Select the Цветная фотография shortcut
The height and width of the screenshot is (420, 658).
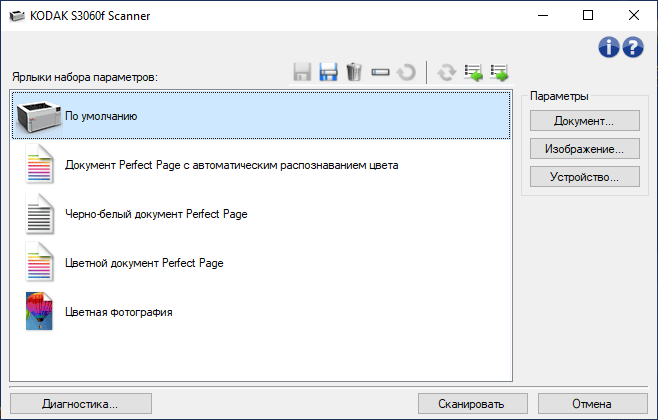[x=261, y=312]
